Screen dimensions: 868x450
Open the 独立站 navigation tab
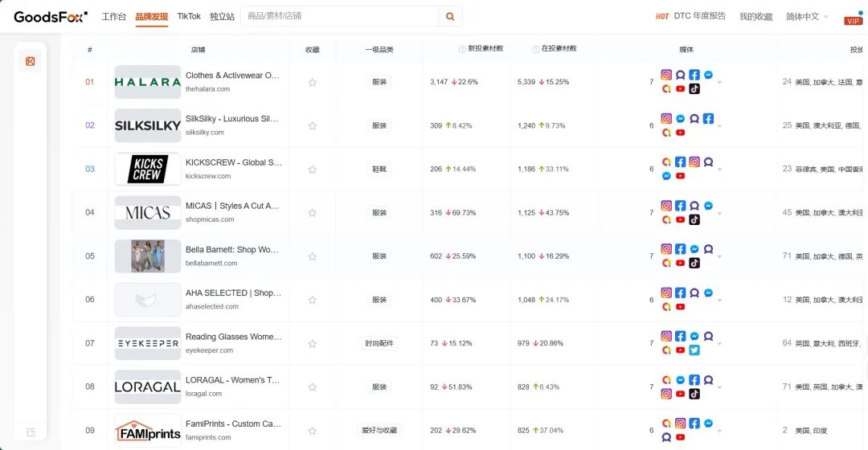coord(222,17)
